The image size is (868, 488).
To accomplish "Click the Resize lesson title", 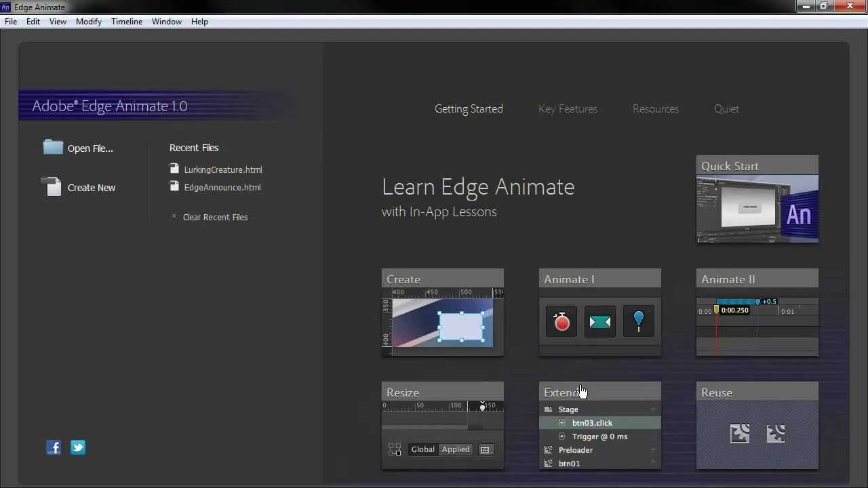I will coord(403,392).
